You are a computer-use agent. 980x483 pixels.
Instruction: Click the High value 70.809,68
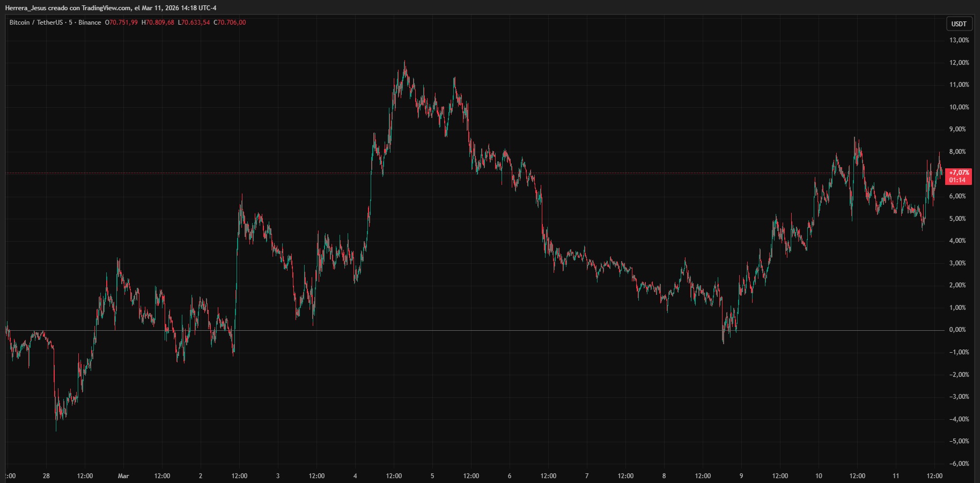click(x=160, y=23)
